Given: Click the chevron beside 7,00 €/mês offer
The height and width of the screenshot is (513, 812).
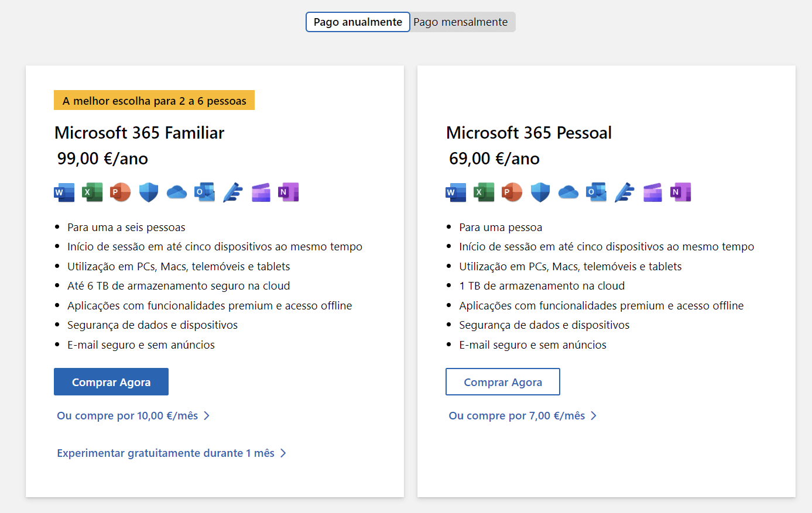Looking at the screenshot, I should click(594, 415).
